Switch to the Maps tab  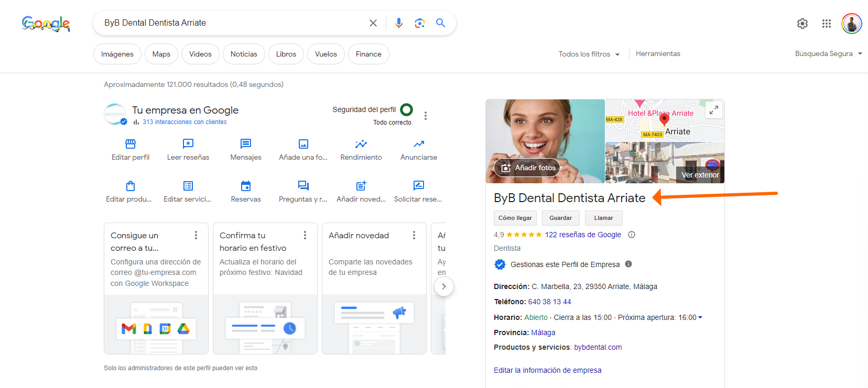tap(161, 54)
